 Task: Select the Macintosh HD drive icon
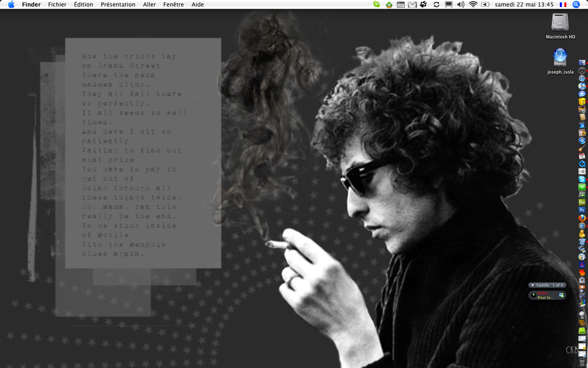tap(560, 26)
